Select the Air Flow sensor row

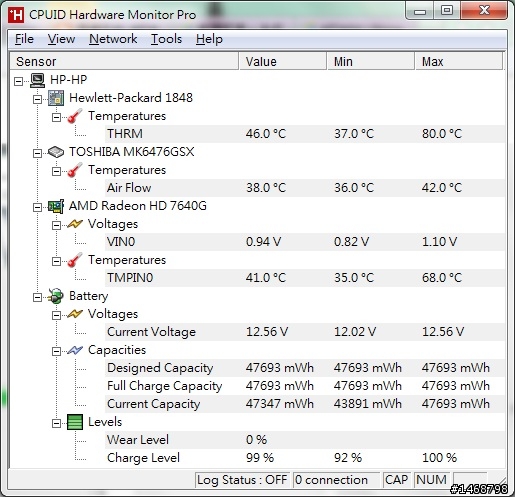pos(305,188)
